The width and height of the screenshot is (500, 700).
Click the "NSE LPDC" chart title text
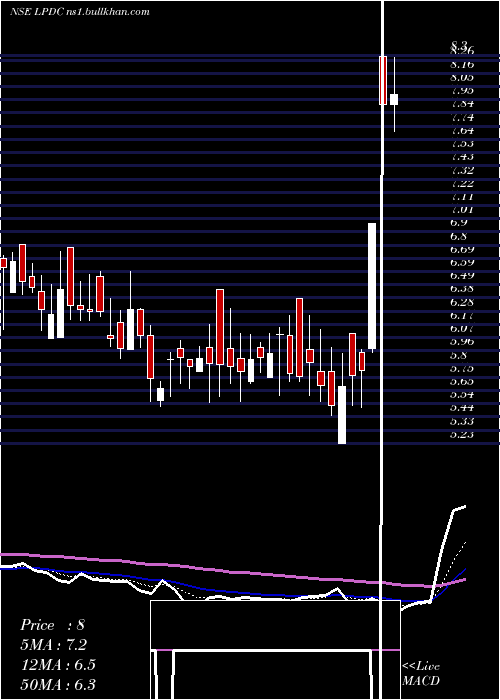tap(38, 12)
